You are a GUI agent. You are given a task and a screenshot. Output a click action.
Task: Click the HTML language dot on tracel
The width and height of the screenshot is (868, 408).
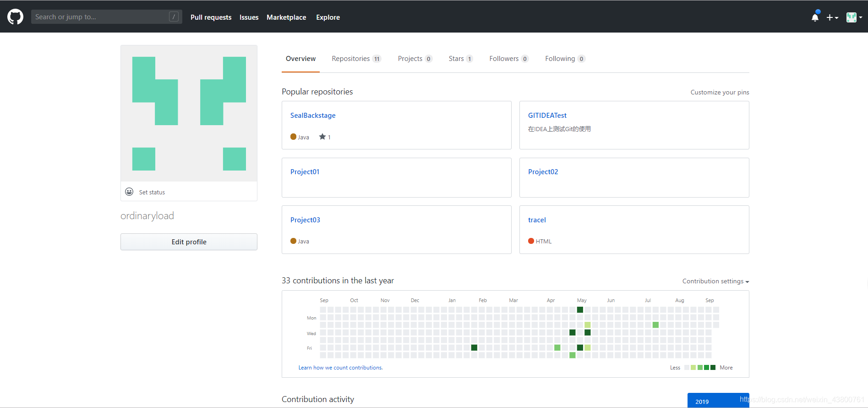coord(531,241)
